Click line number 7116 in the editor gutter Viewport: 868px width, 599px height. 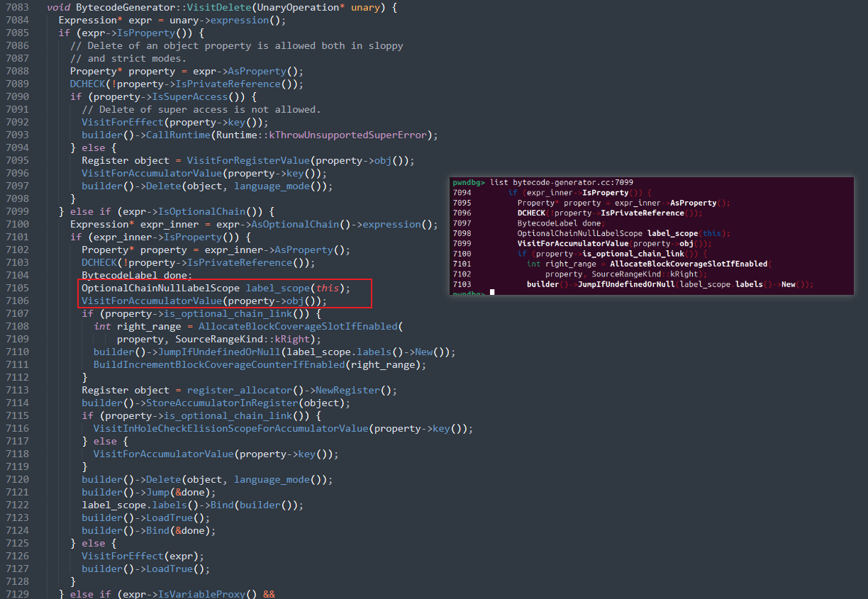click(16, 428)
